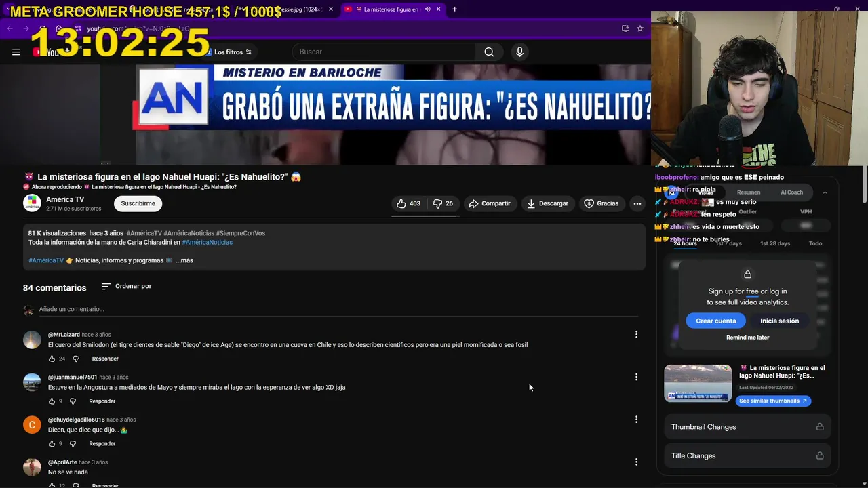Screen dimensions: 868x488
Task: Open @AprilArte profile avatar
Action: (x=32, y=467)
